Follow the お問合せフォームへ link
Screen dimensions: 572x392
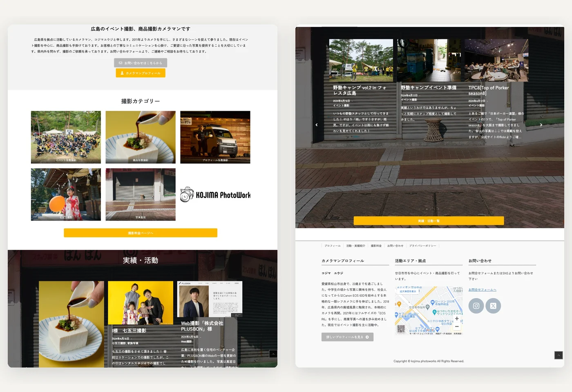pyautogui.click(x=482, y=290)
